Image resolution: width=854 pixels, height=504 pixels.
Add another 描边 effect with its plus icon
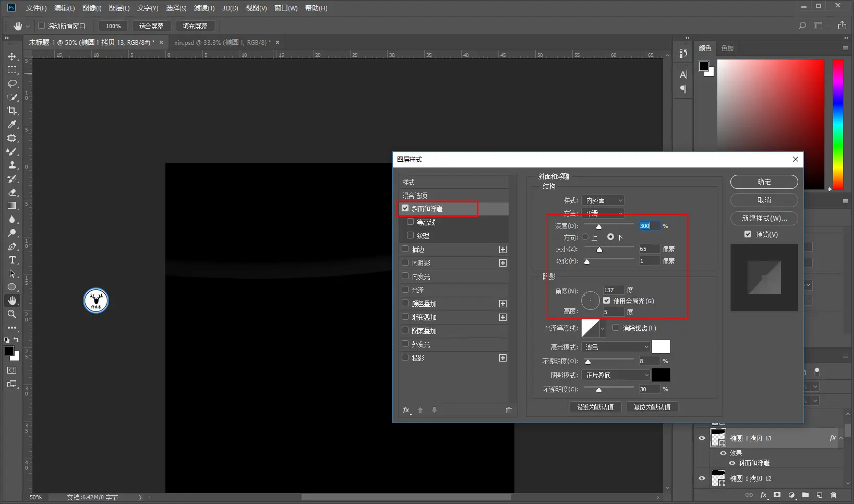tap(503, 249)
